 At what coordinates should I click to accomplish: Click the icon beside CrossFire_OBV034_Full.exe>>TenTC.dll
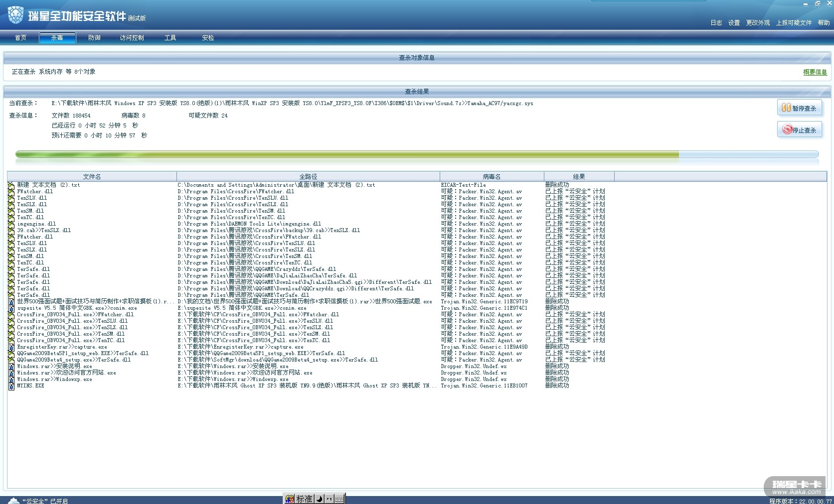click(11, 340)
